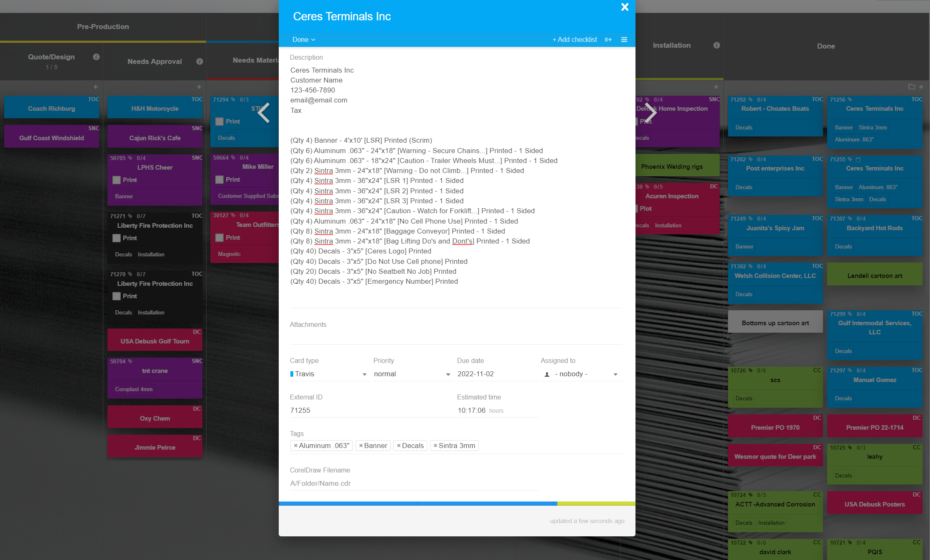The height and width of the screenshot is (560, 930).
Task: Select the Done column header
Action: pyautogui.click(x=826, y=46)
